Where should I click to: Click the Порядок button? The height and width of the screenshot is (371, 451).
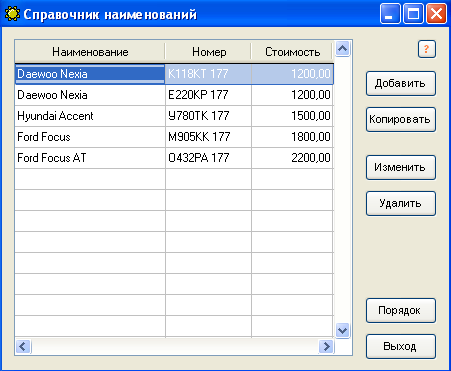(x=401, y=311)
